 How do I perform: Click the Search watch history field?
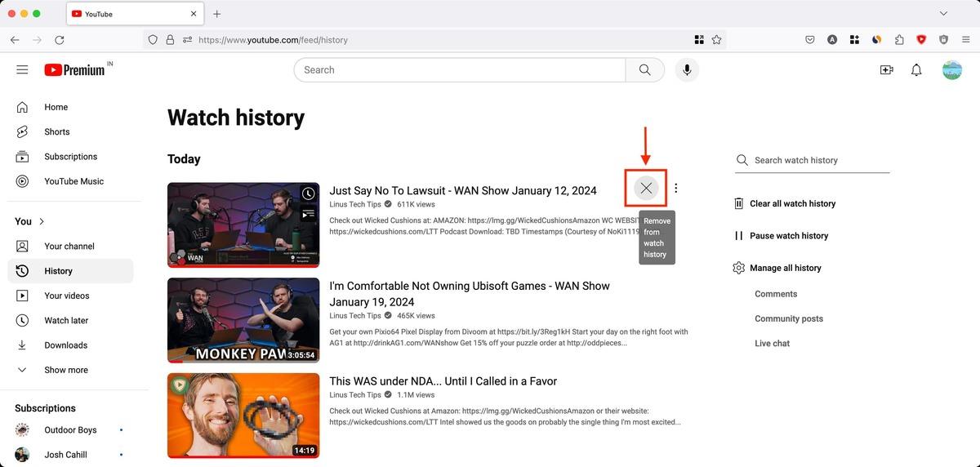coord(813,161)
